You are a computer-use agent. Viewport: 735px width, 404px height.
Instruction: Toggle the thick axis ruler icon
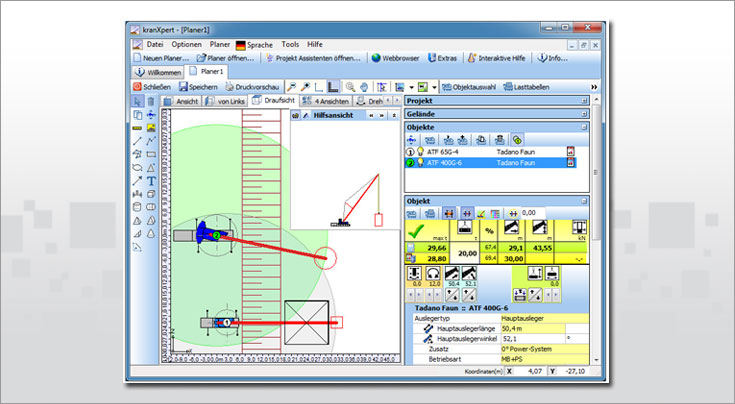click(333, 87)
